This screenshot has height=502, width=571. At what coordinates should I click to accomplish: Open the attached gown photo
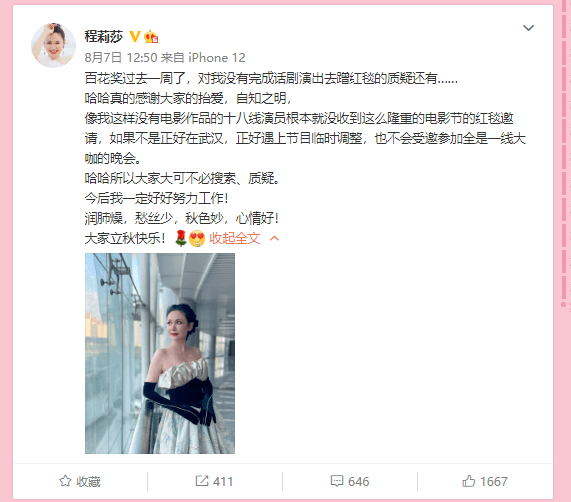[x=160, y=353]
